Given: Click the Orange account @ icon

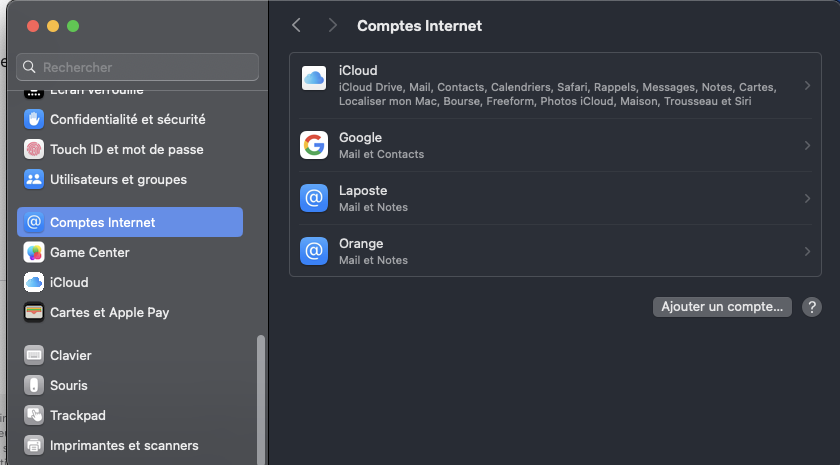Looking at the screenshot, I should pyautogui.click(x=314, y=251).
